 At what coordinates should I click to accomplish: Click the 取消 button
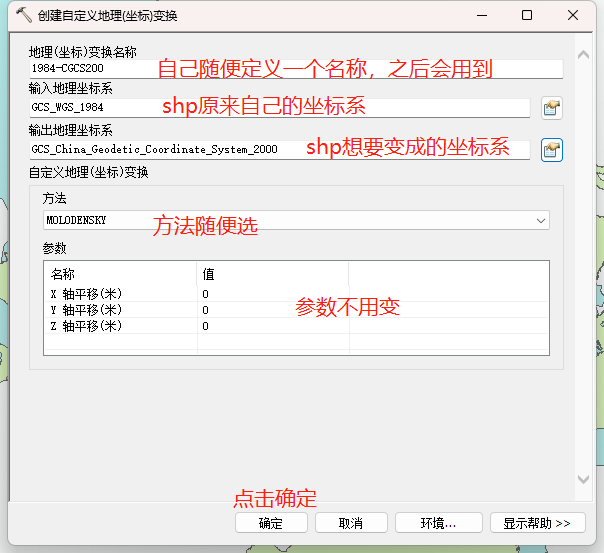(x=351, y=523)
